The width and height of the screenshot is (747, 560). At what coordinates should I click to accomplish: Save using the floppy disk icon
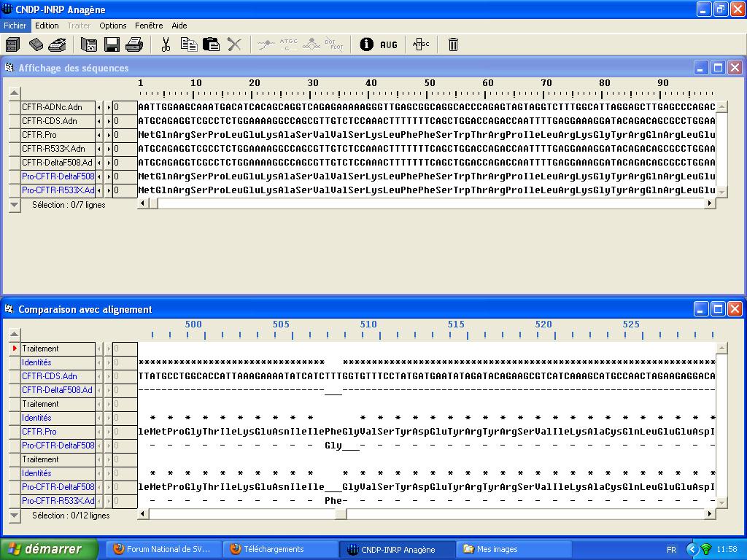112,45
